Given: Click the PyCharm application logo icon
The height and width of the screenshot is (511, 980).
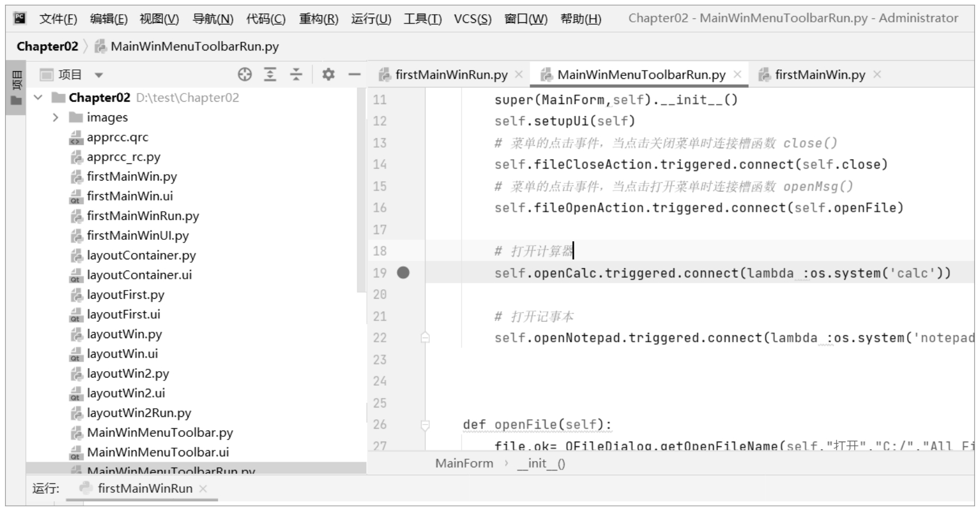Looking at the screenshot, I should (20, 18).
